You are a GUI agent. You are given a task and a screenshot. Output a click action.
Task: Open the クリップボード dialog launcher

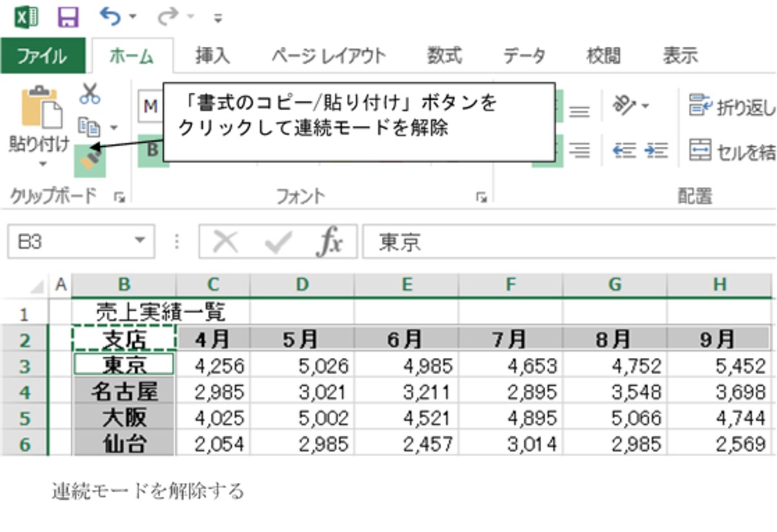tap(118, 197)
